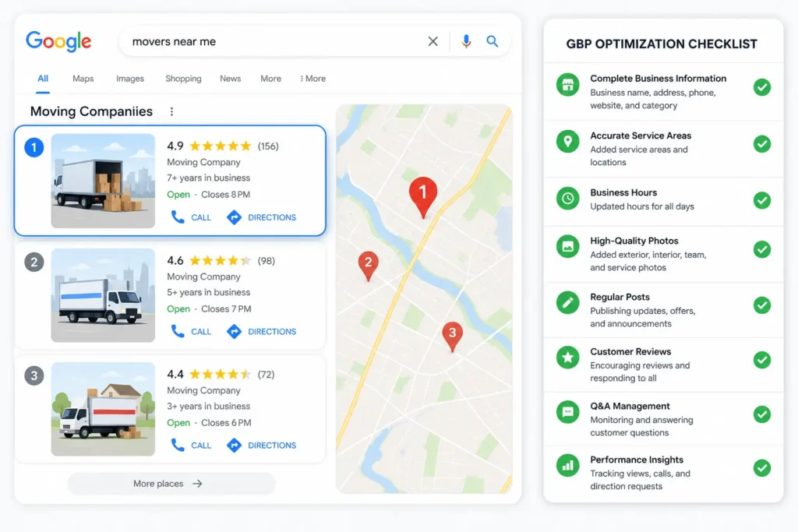Click the clock icon for Business Hours
The image size is (798, 532).
pos(567,198)
